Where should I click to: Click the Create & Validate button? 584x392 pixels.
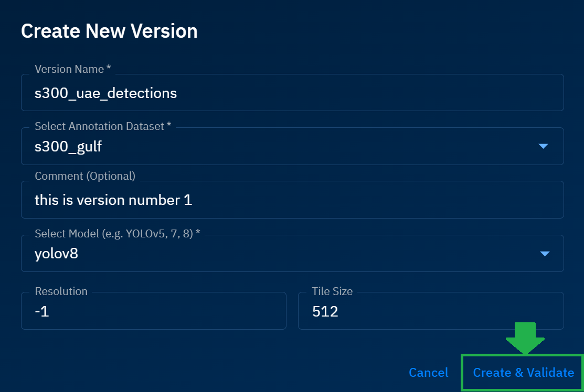click(523, 373)
